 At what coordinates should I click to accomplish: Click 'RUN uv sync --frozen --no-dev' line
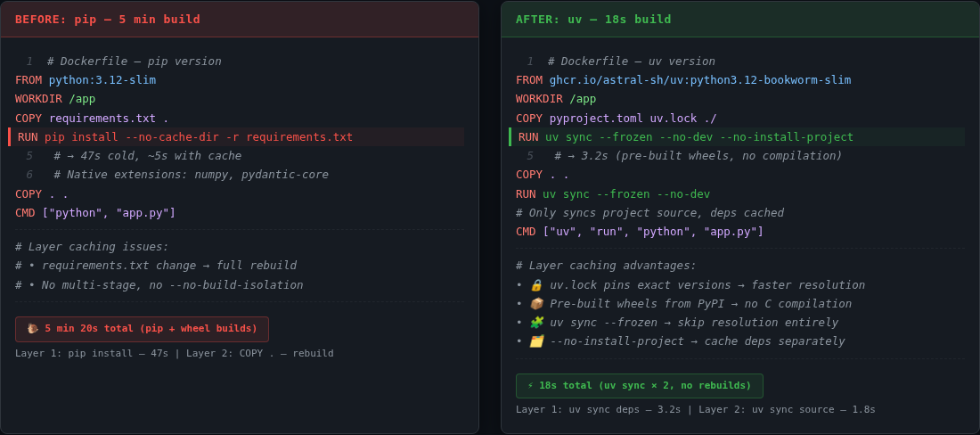click(613, 193)
